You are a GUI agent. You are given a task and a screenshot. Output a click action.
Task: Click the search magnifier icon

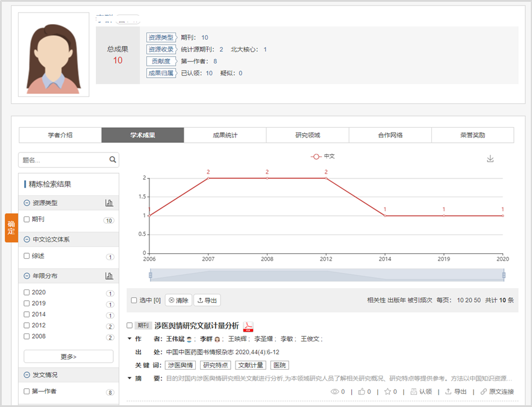point(112,160)
